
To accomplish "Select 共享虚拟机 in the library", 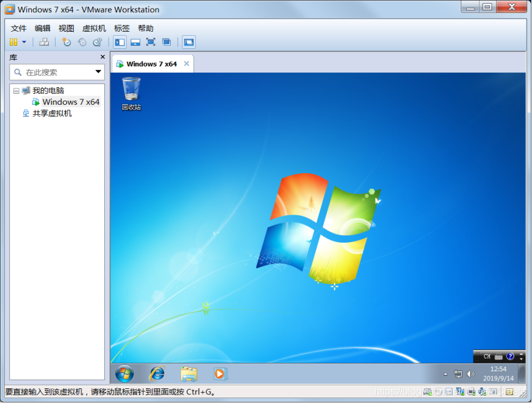I will [x=52, y=113].
